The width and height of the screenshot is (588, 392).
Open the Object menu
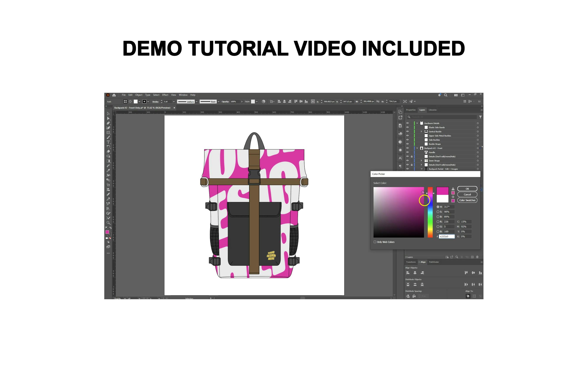pyautogui.click(x=139, y=95)
